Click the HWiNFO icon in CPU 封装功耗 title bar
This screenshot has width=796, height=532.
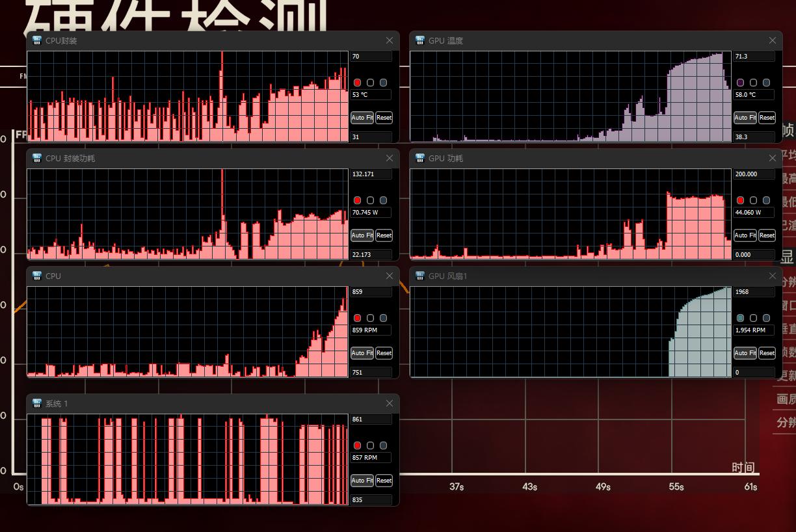click(37, 158)
